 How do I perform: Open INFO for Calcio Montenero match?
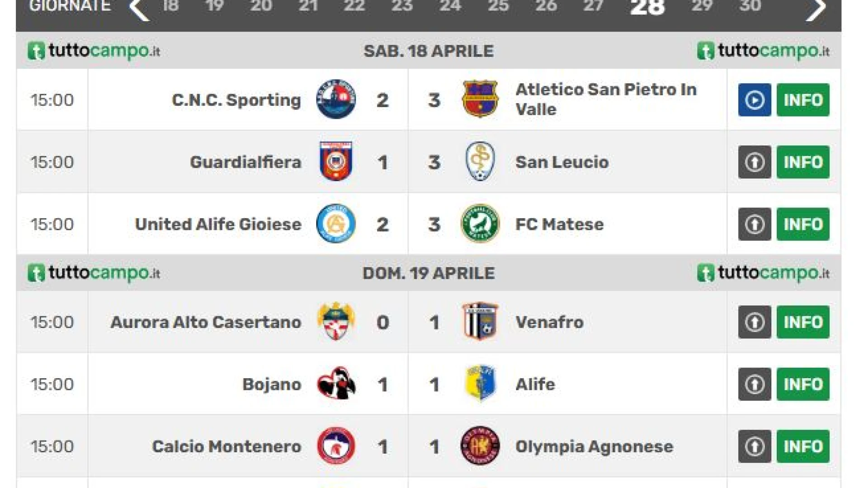point(803,446)
